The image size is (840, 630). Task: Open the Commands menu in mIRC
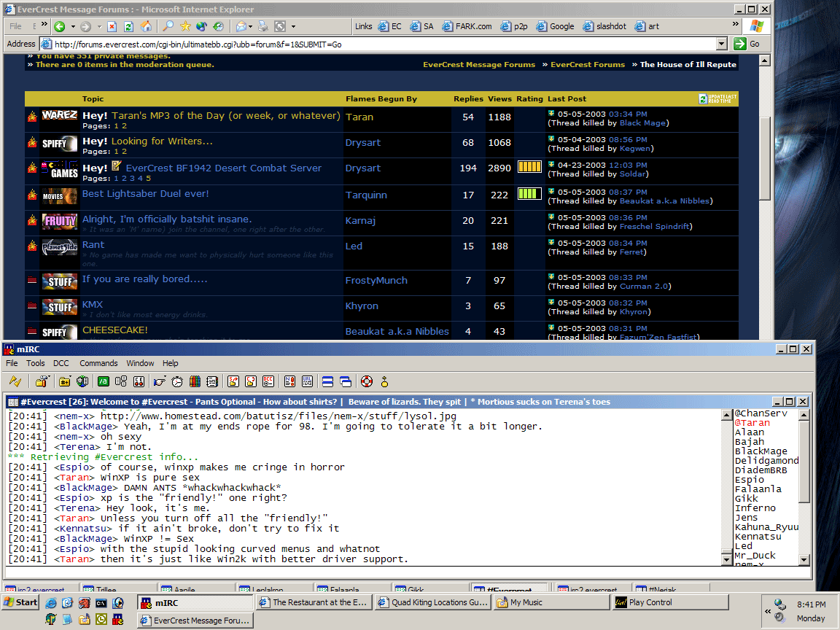coord(98,363)
